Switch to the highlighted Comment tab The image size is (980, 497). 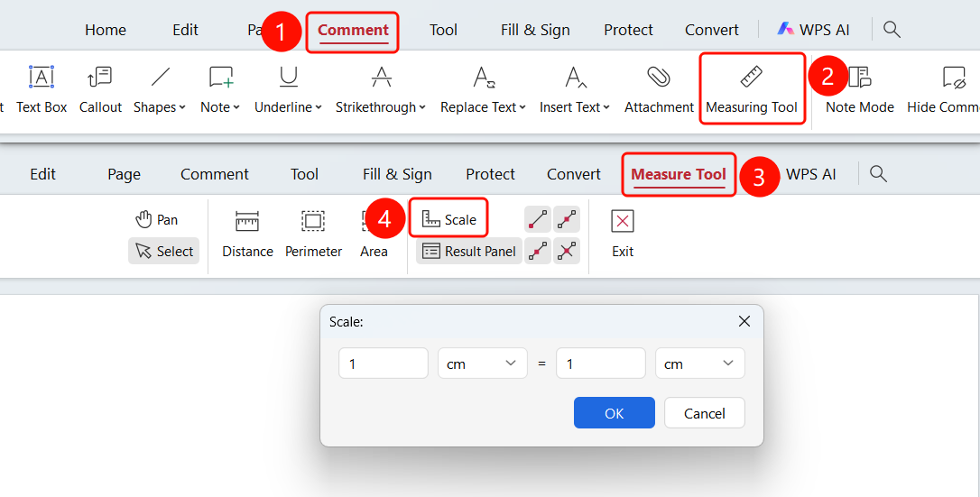click(x=353, y=30)
